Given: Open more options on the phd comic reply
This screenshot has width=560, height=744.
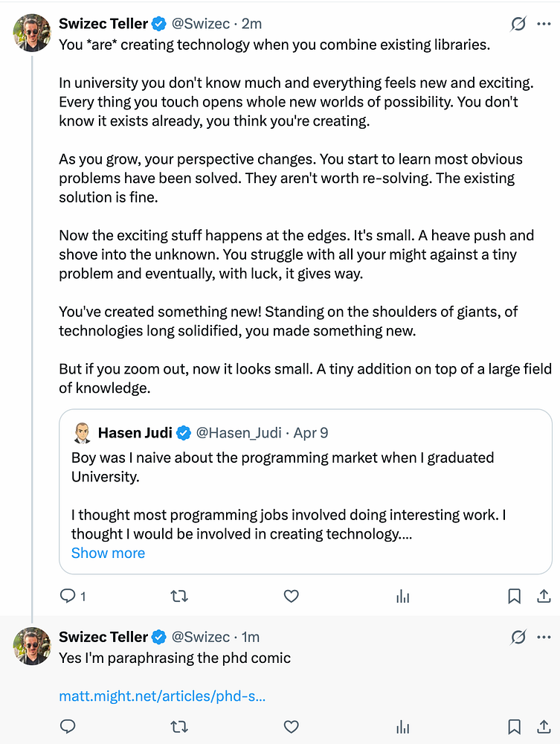Looking at the screenshot, I should click(x=544, y=638).
